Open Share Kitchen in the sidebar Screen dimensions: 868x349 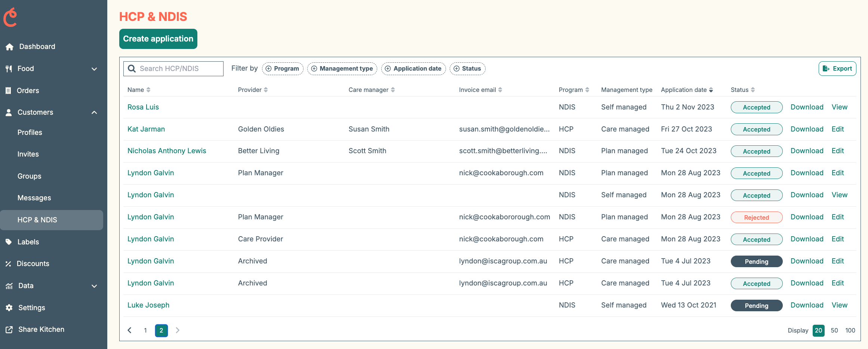pyautogui.click(x=41, y=330)
